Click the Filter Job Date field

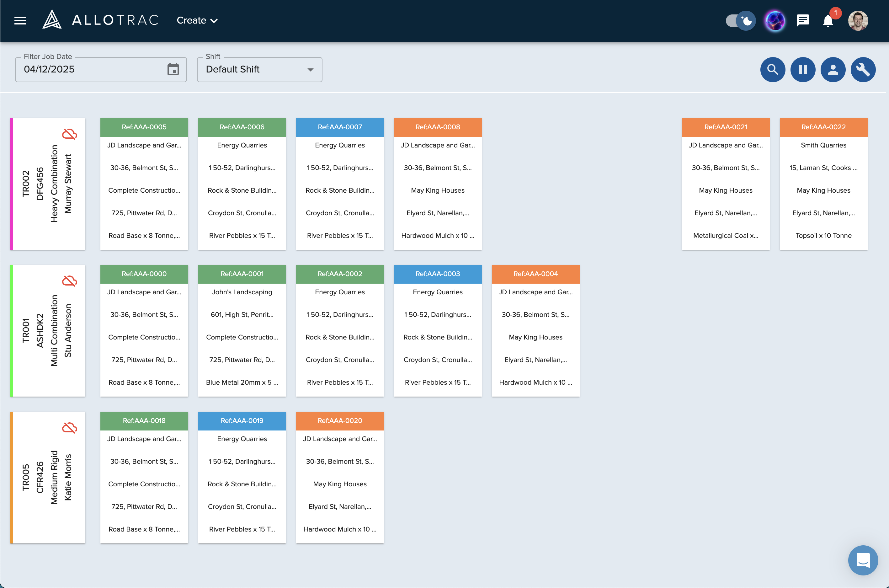[x=101, y=69]
